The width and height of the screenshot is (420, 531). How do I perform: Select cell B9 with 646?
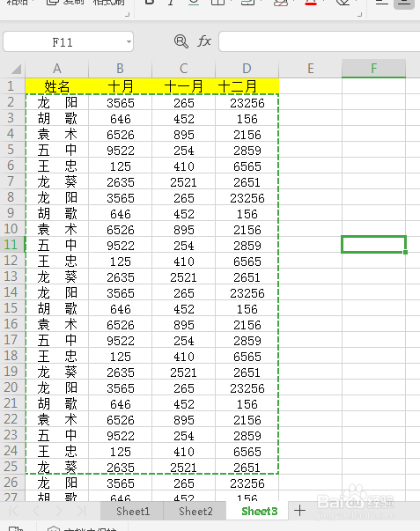121,213
